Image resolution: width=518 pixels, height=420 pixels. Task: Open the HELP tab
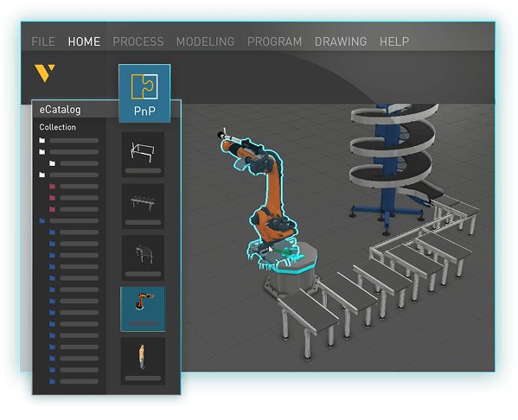point(393,41)
